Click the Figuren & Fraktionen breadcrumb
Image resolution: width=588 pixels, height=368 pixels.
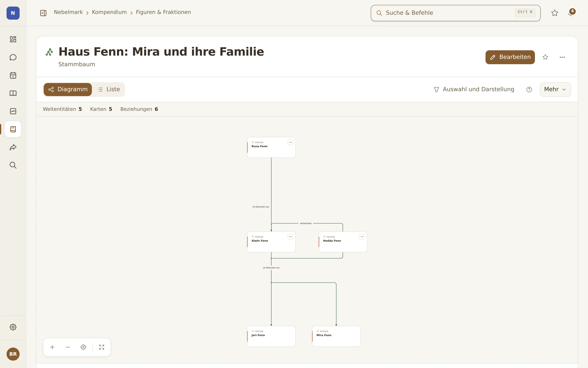point(163,12)
